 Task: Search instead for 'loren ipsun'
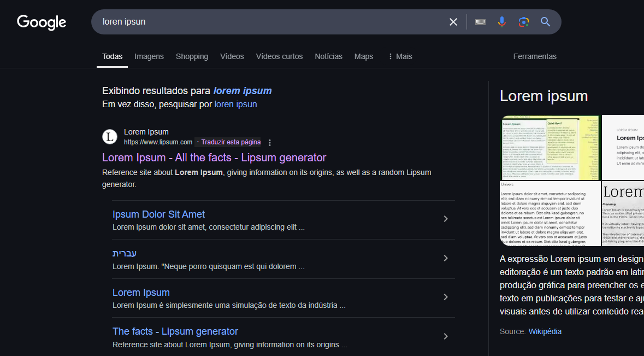[x=236, y=104]
